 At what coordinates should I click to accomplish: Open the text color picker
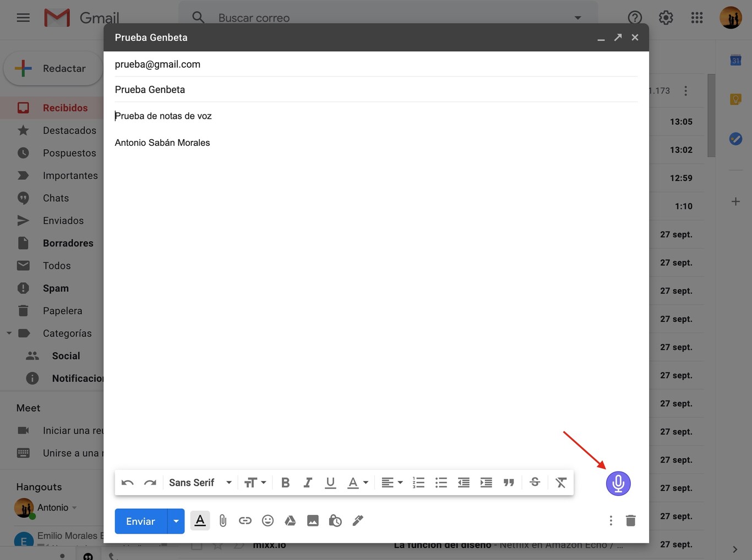pos(357,482)
